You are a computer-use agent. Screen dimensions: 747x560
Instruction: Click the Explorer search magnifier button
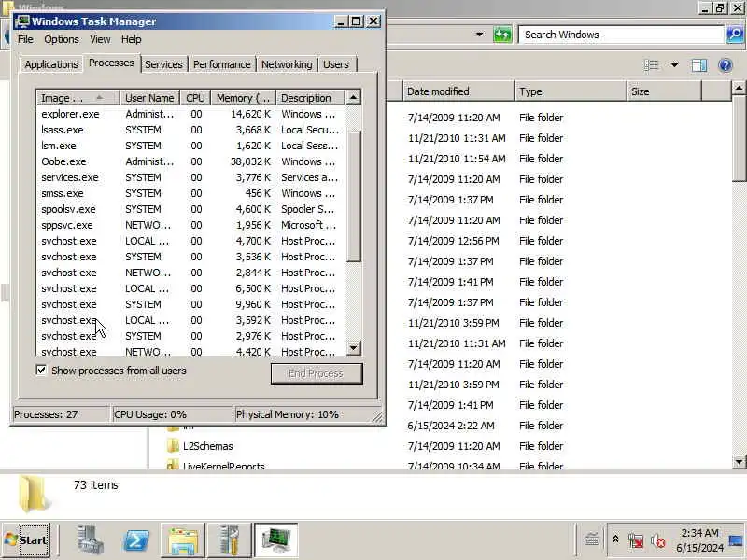tap(735, 35)
